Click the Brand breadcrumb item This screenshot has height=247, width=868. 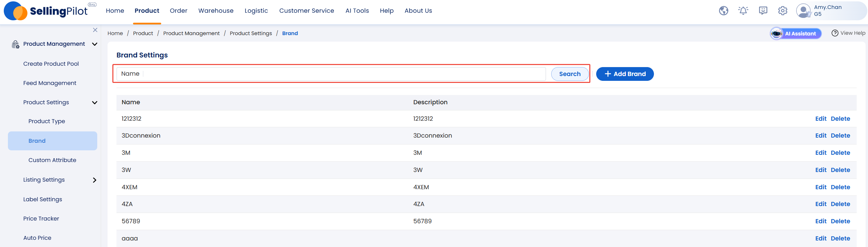[x=290, y=33]
